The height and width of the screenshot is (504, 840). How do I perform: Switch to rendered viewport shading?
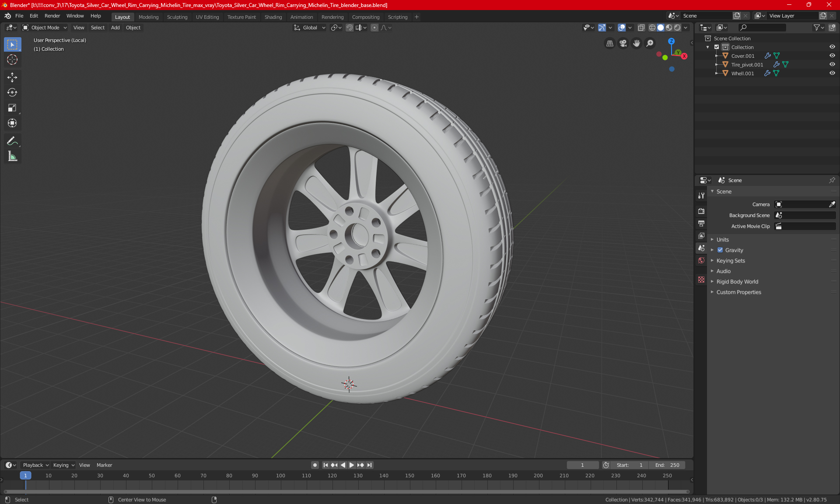(677, 28)
